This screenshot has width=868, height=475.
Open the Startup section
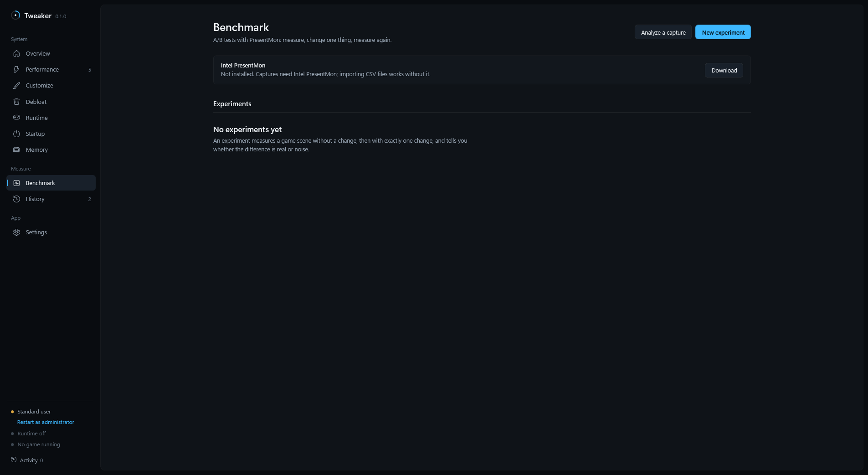51,134
